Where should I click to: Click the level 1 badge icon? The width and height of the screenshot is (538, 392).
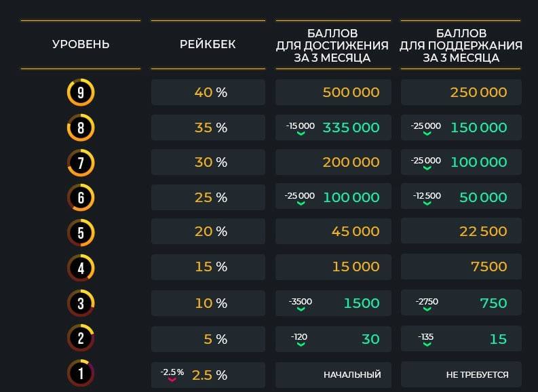click(81, 373)
